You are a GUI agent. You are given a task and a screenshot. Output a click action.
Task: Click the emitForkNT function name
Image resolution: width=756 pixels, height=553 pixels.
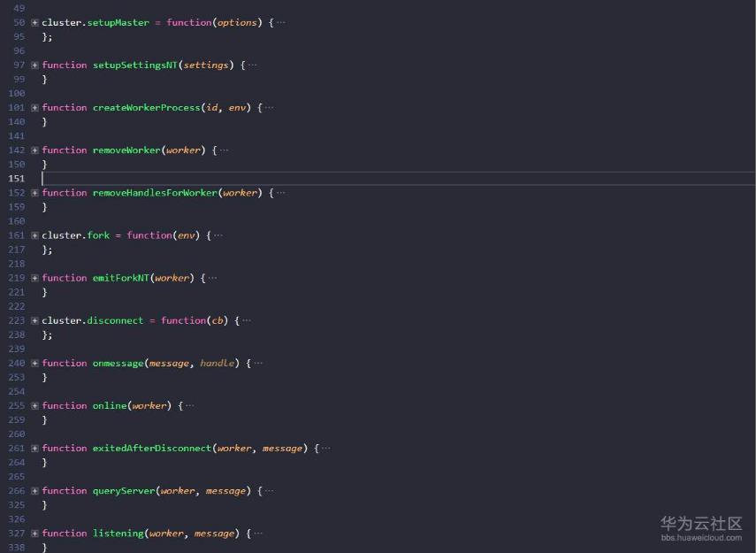point(121,278)
